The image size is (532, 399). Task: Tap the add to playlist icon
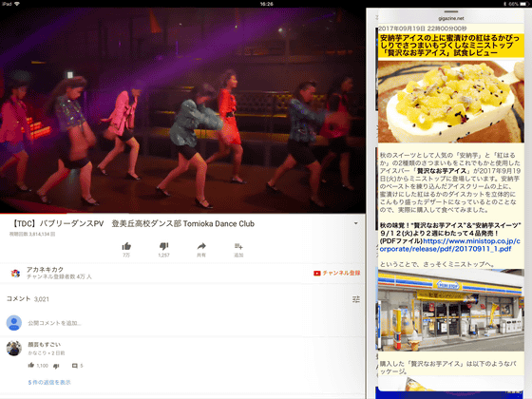(238, 246)
